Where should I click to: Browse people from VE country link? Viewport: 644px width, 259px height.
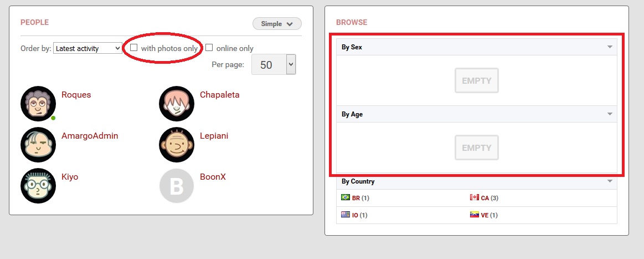485,215
